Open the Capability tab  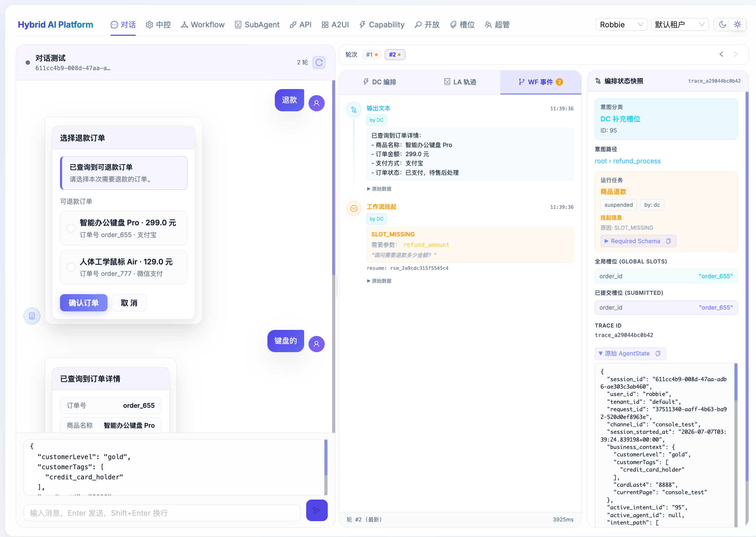[x=381, y=25]
